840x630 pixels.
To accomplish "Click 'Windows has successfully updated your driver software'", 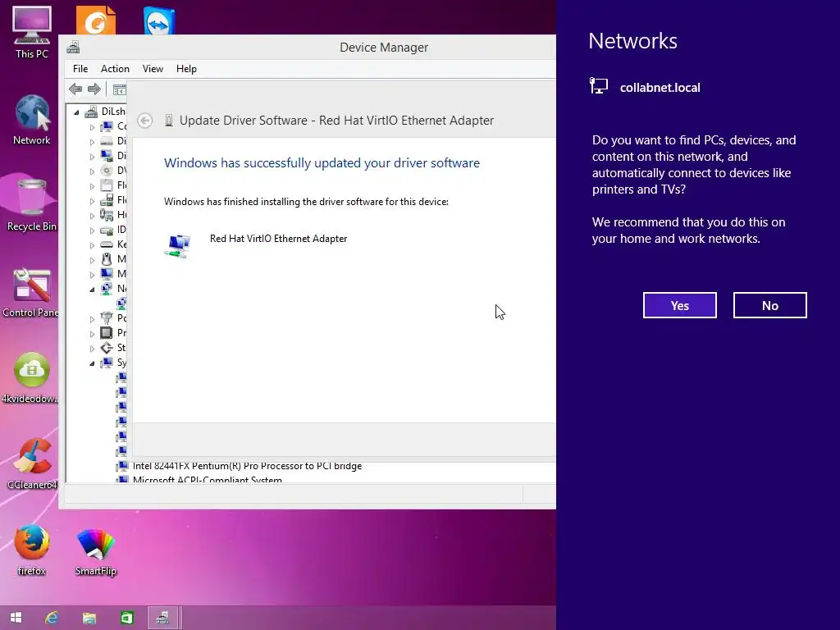I will point(322,163).
